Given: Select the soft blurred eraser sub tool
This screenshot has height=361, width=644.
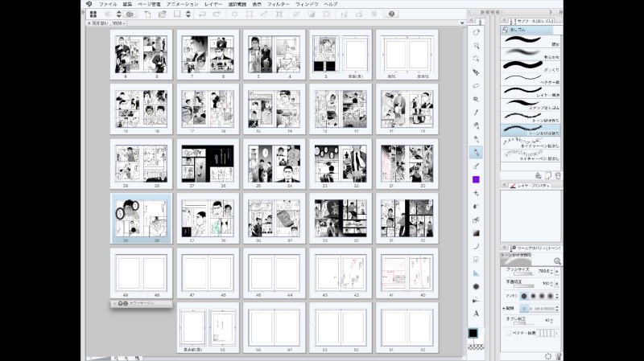Looking at the screenshot, I should 530,54.
